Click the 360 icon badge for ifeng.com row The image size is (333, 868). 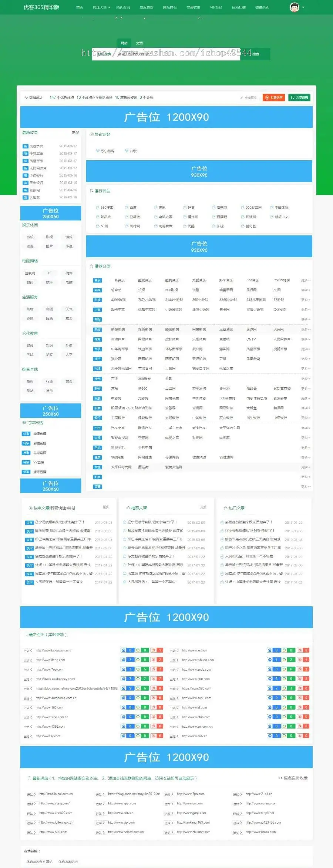point(138,660)
